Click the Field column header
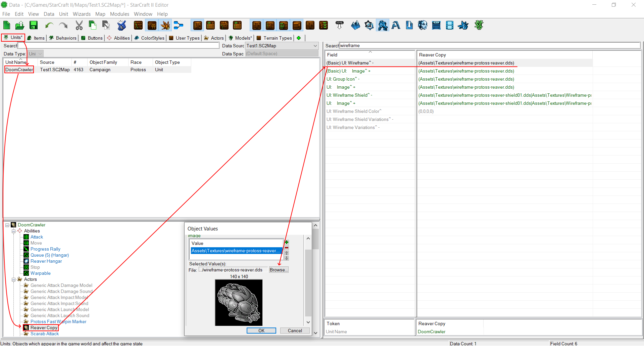644x346 pixels. click(370, 55)
